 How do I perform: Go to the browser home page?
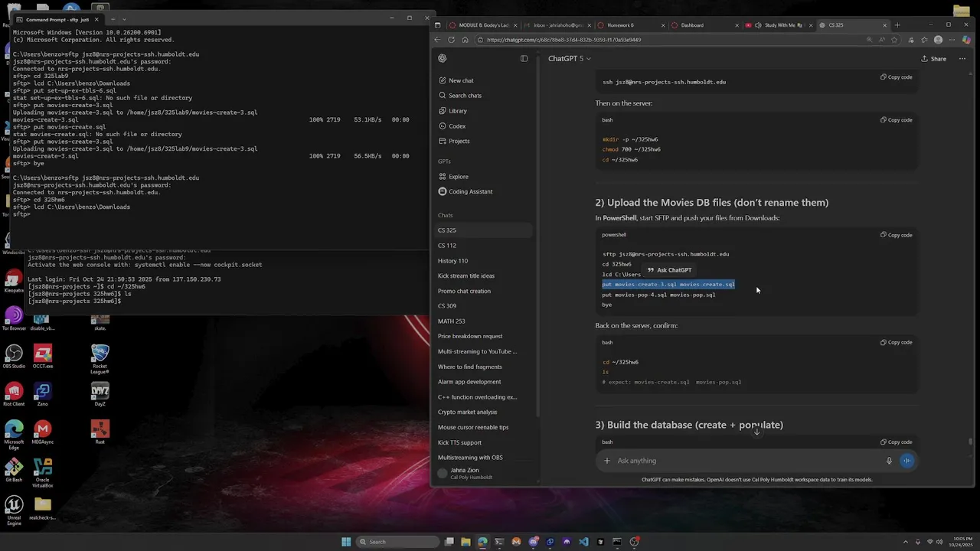pos(465,40)
